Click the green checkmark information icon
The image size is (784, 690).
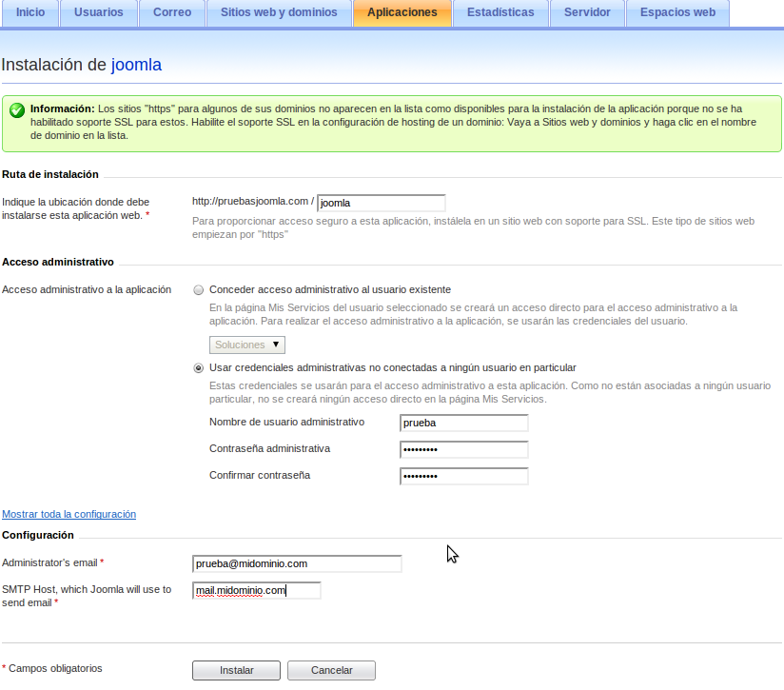click(x=17, y=110)
